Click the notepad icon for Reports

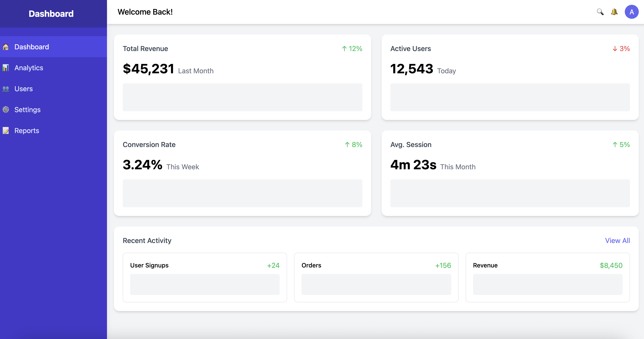[x=6, y=131]
